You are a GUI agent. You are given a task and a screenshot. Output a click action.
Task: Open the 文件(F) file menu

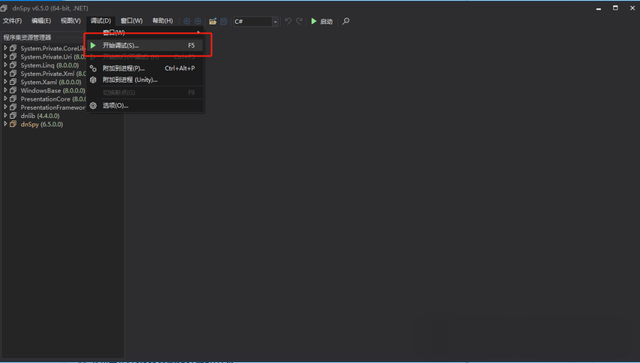[x=12, y=21]
